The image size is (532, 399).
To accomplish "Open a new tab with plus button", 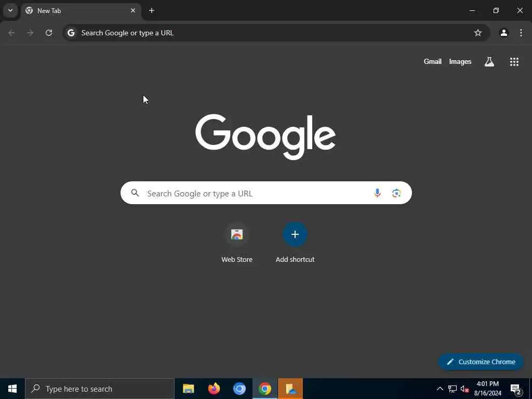I will [x=152, y=10].
